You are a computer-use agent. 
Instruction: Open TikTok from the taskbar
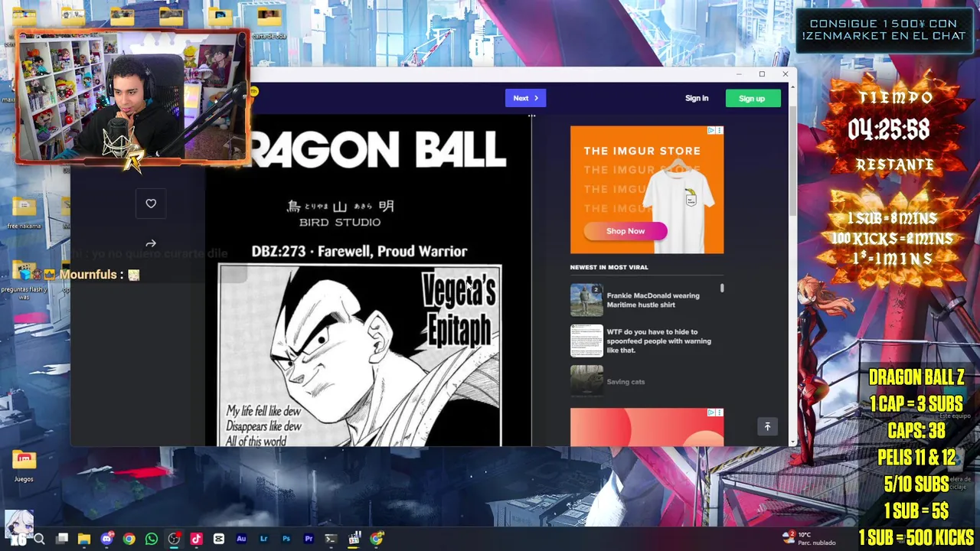[196, 539]
